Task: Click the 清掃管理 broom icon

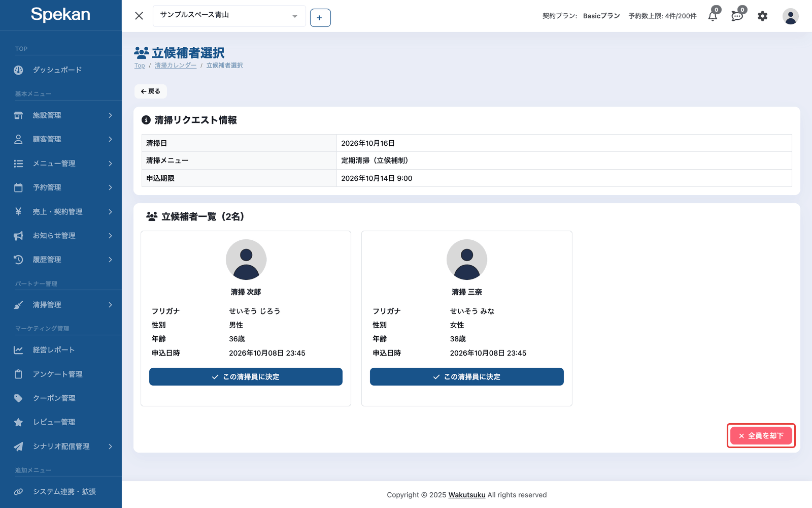Action: (x=18, y=305)
